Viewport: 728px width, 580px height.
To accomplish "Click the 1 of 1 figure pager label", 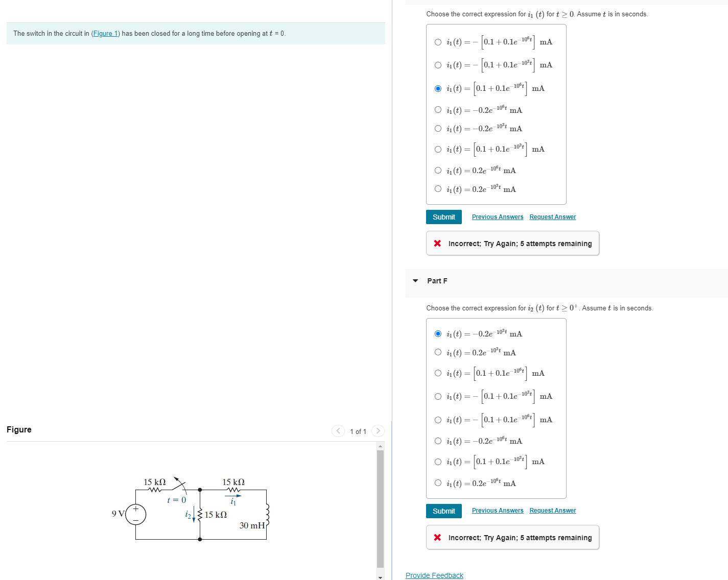I will [x=358, y=431].
